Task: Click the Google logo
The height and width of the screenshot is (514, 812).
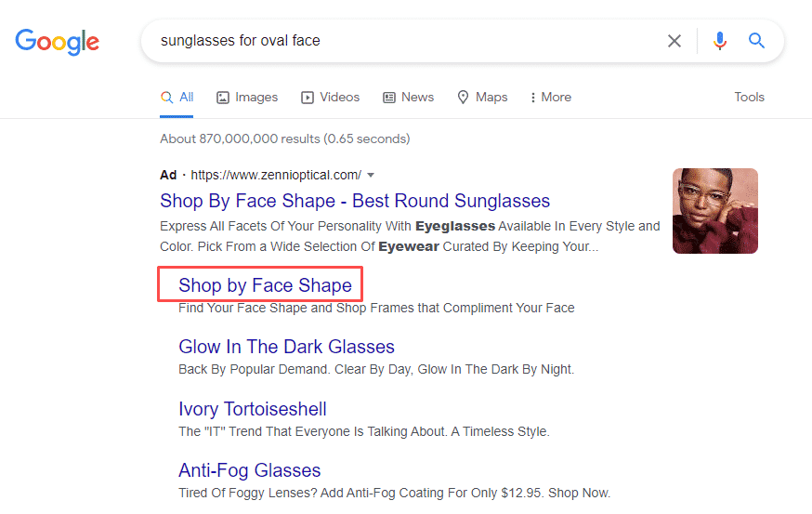Action: point(58,42)
